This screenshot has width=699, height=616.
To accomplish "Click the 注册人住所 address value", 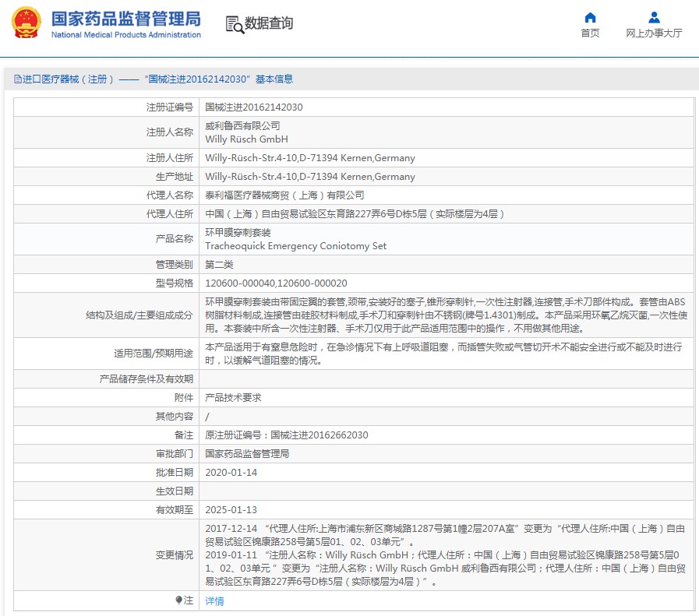I will pos(310,158).
